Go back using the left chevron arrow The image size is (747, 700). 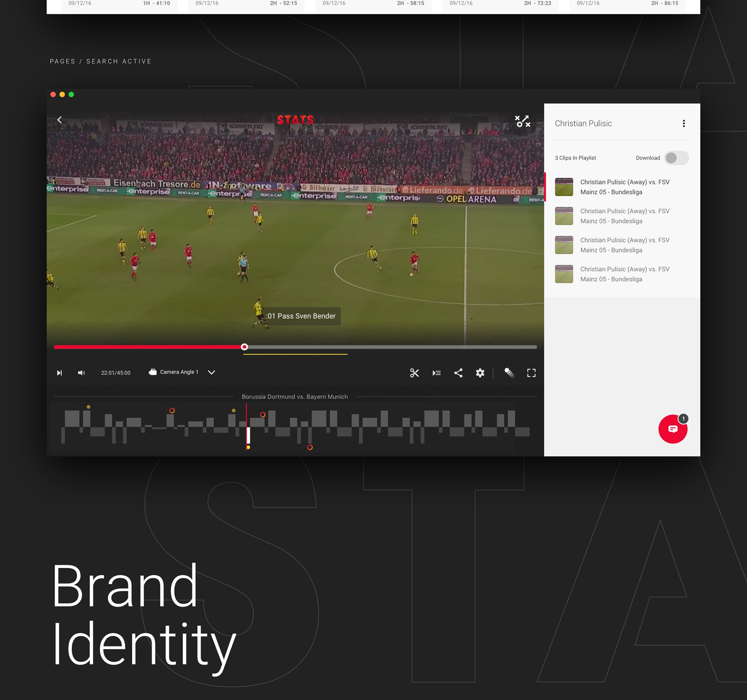click(60, 120)
